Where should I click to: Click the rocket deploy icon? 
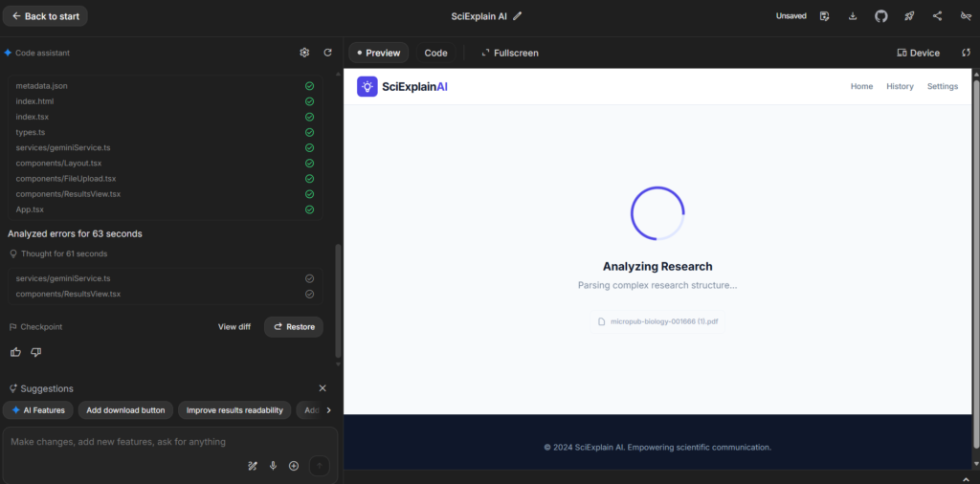(908, 16)
